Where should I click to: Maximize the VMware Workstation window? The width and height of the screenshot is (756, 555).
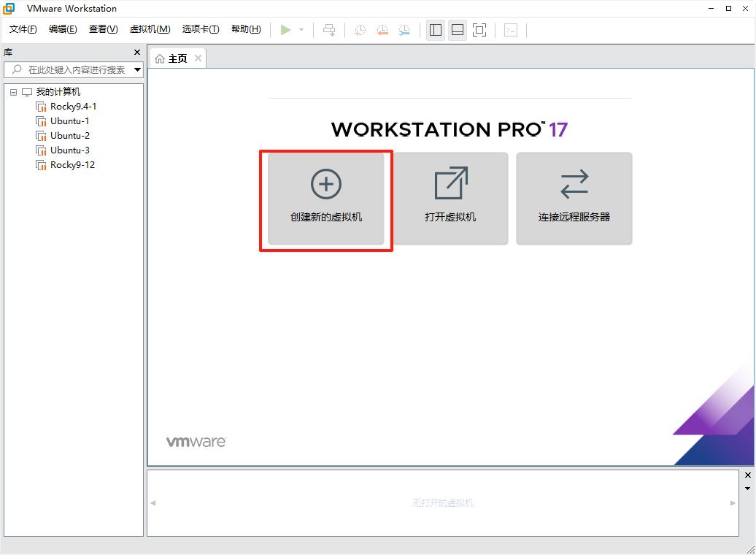728,8
